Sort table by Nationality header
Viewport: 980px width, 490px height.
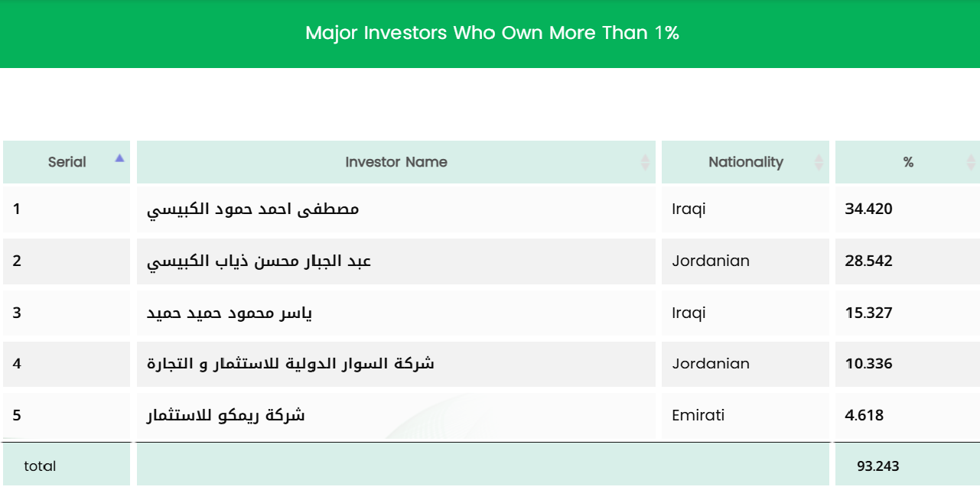745,162
